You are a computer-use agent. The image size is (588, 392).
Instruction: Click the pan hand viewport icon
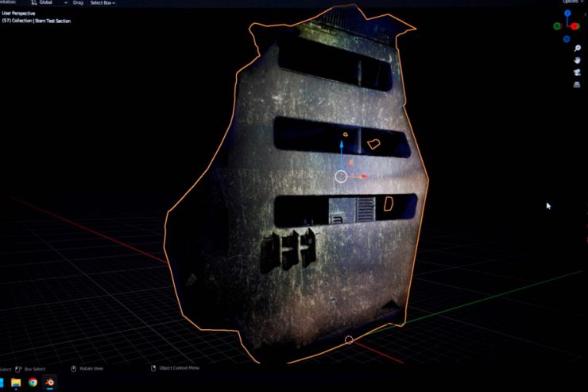(x=577, y=60)
